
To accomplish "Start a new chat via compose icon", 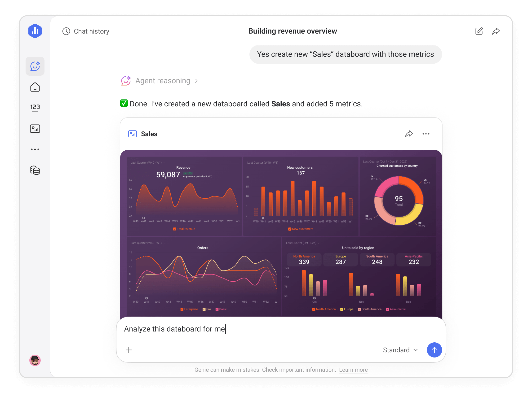I will (x=479, y=31).
